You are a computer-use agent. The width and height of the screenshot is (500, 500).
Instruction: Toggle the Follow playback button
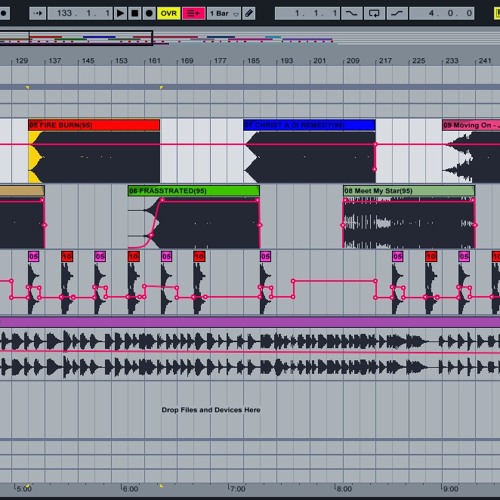pos(38,13)
